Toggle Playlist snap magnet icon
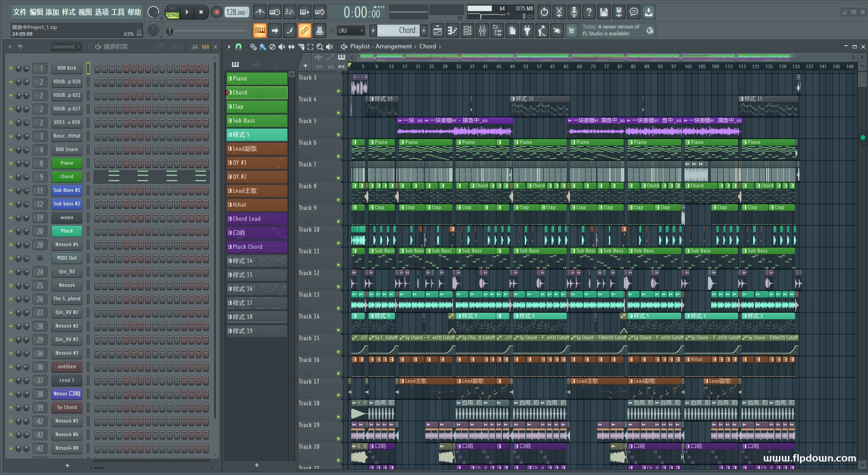This screenshot has height=475, width=868. tap(239, 47)
